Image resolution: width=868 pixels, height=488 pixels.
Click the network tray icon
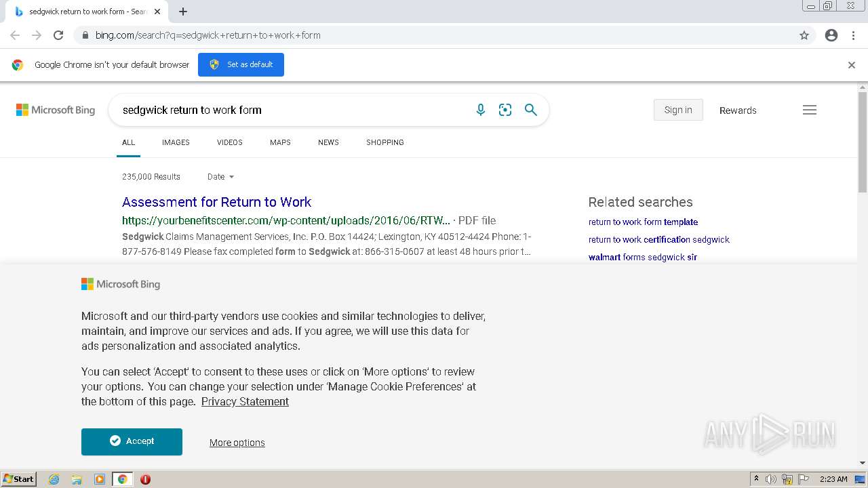click(787, 479)
